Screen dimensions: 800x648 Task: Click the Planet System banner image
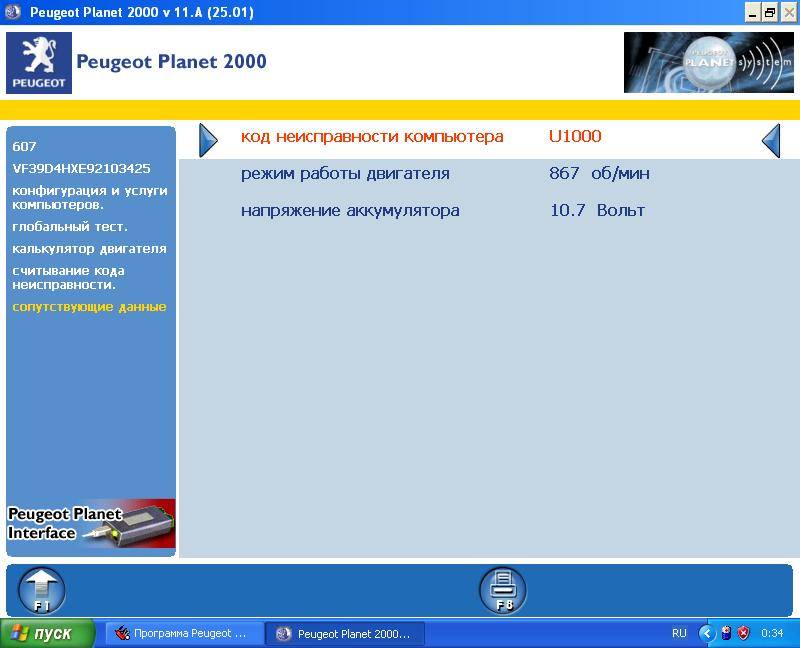click(709, 62)
